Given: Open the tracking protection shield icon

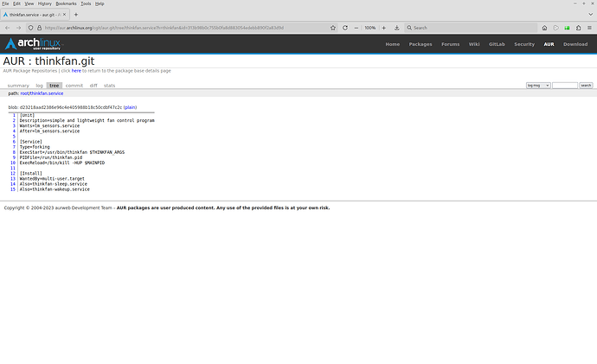Looking at the screenshot, I should click(x=31, y=28).
